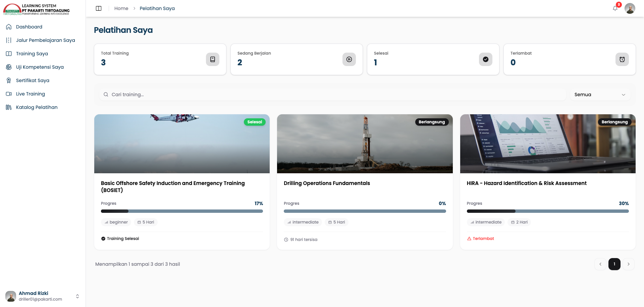644x307 pixels.
Task: Click the Dashboard home icon
Action: (x=9, y=27)
